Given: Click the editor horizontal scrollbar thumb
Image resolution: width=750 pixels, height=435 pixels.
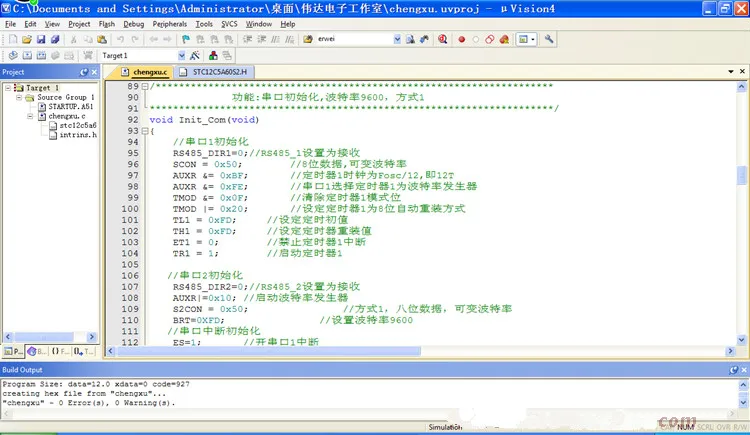Looking at the screenshot, I should pos(269,351).
